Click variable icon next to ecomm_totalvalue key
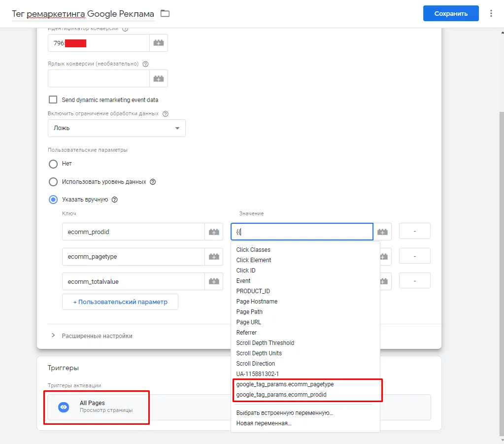The width and height of the screenshot is (504, 444). [x=214, y=282]
